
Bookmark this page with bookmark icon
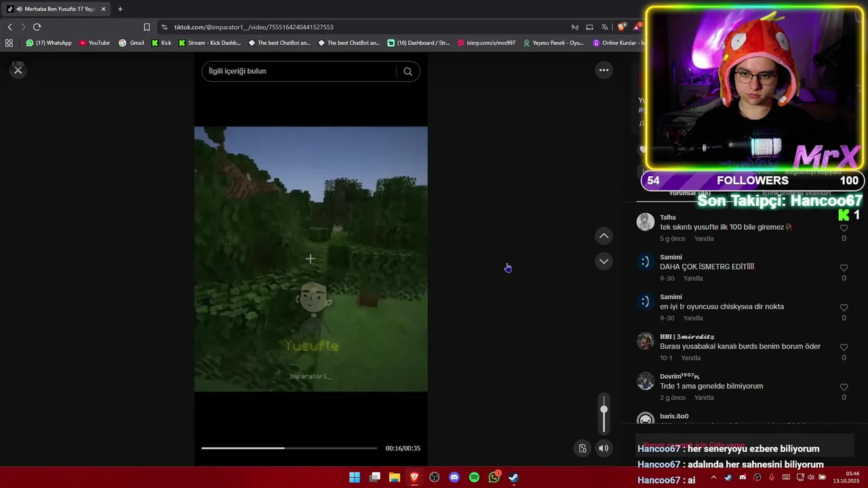[146, 27]
